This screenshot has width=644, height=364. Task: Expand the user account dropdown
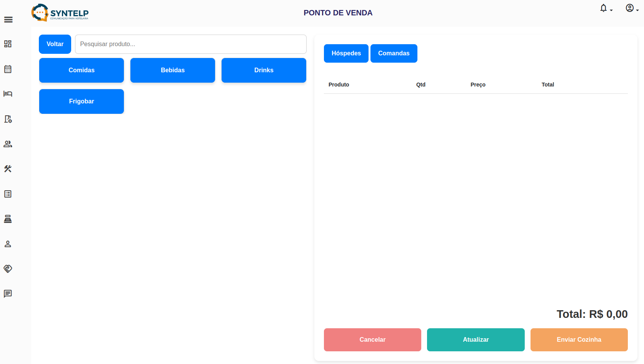(x=631, y=8)
